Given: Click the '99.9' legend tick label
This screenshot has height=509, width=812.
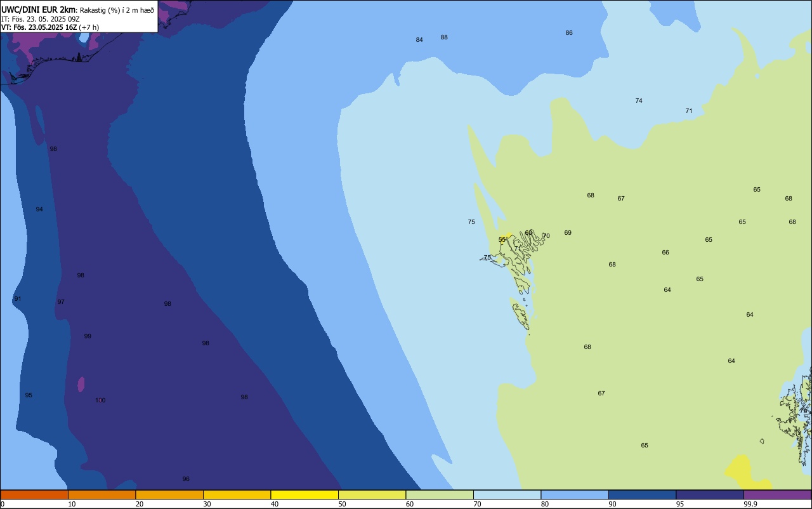Looking at the screenshot, I should [750, 504].
